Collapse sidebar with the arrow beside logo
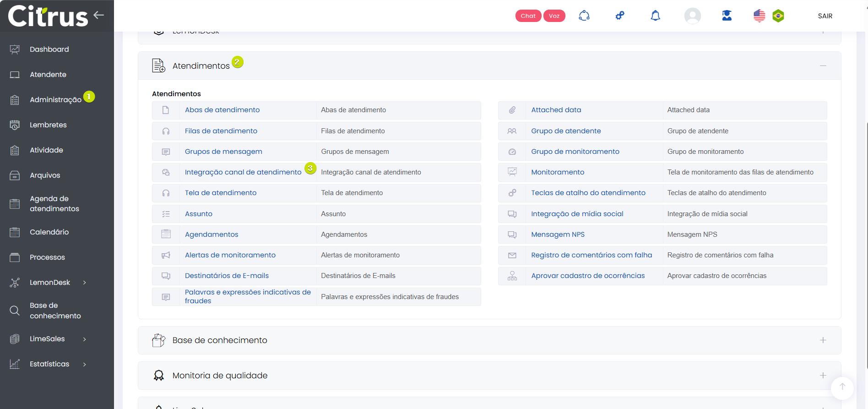This screenshot has width=868, height=409. (98, 15)
